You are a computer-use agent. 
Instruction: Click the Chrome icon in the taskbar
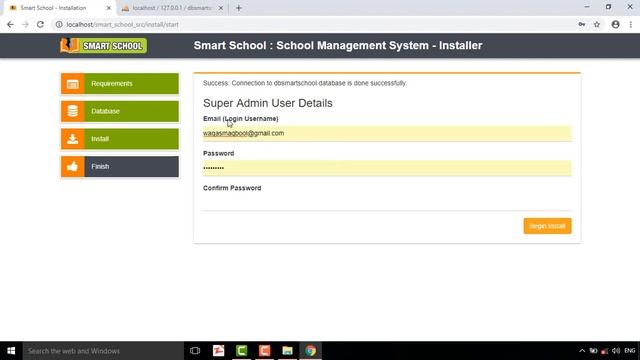click(x=311, y=351)
